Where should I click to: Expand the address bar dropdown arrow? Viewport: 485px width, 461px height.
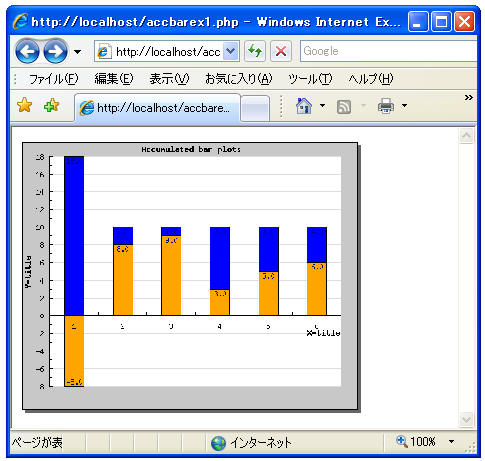(x=231, y=51)
